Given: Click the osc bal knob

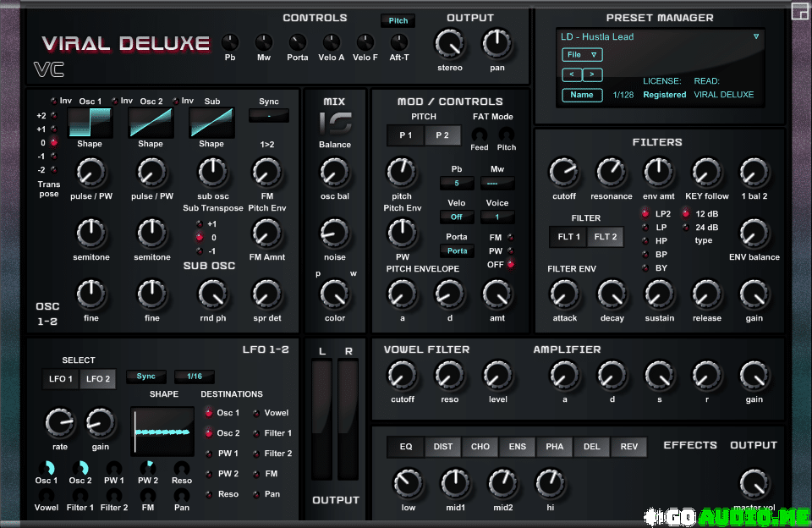Looking at the screenshot, I should pyautogui.click(x=335, y=172).
